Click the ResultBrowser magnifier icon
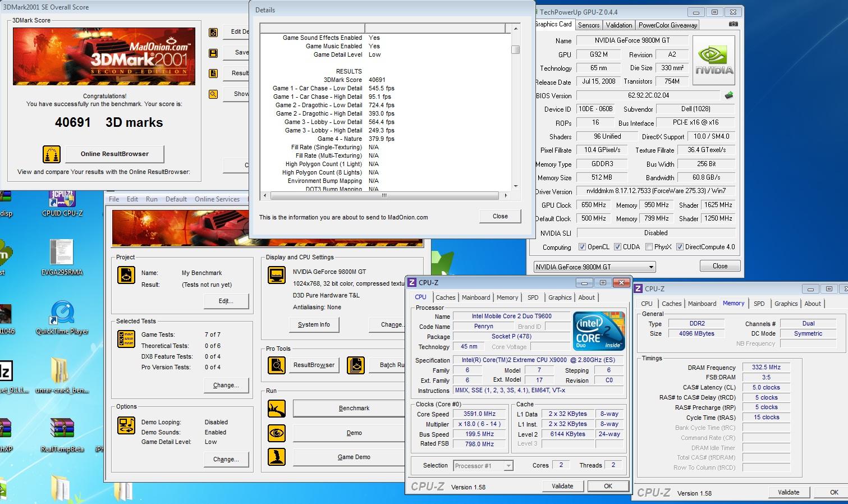 [277, 365]
